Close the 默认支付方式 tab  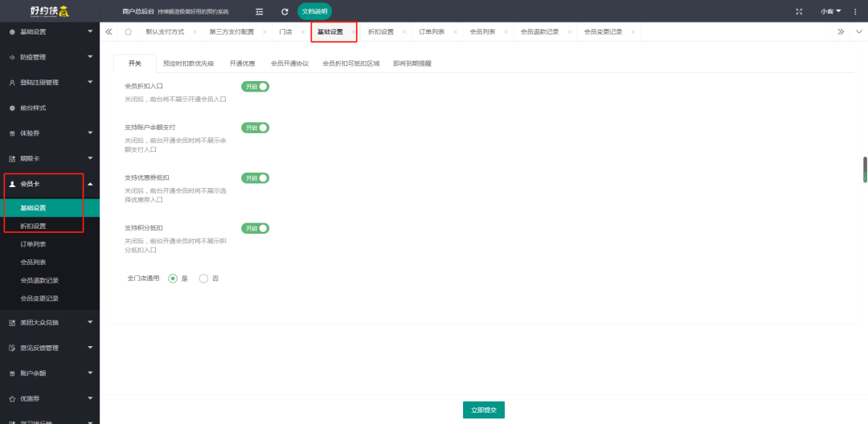point(194,32)
